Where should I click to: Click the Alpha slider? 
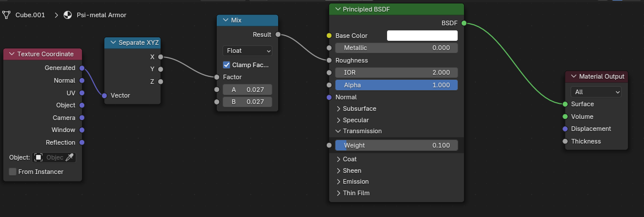pyautogui.click(x=396, y=85)
